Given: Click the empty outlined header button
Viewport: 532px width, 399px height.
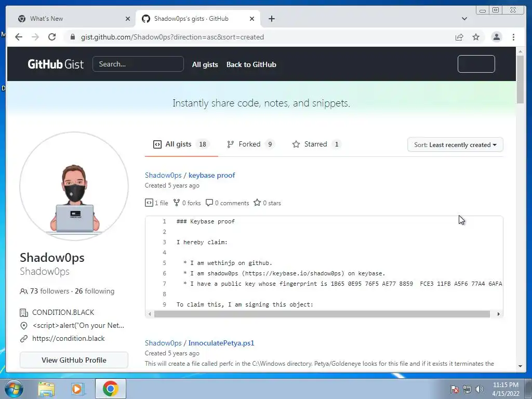Looking at the screenshot, I should click(476, 64).
